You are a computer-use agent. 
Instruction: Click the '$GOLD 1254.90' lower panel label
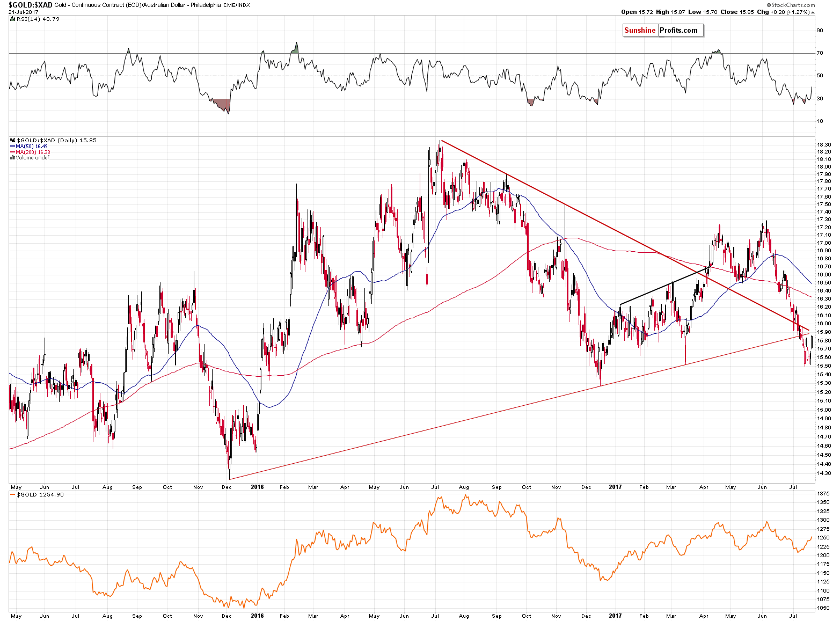coord(40,495)
